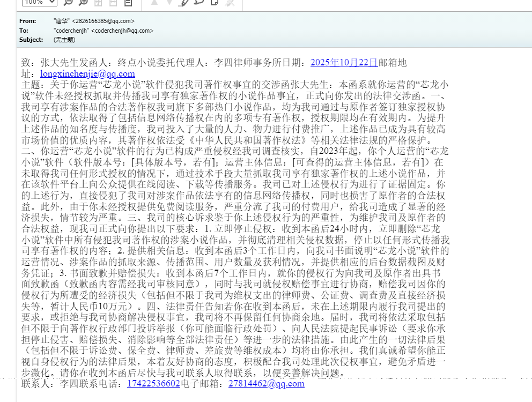Select the single page view icon
Screen dimensions: 532x402
128,3
